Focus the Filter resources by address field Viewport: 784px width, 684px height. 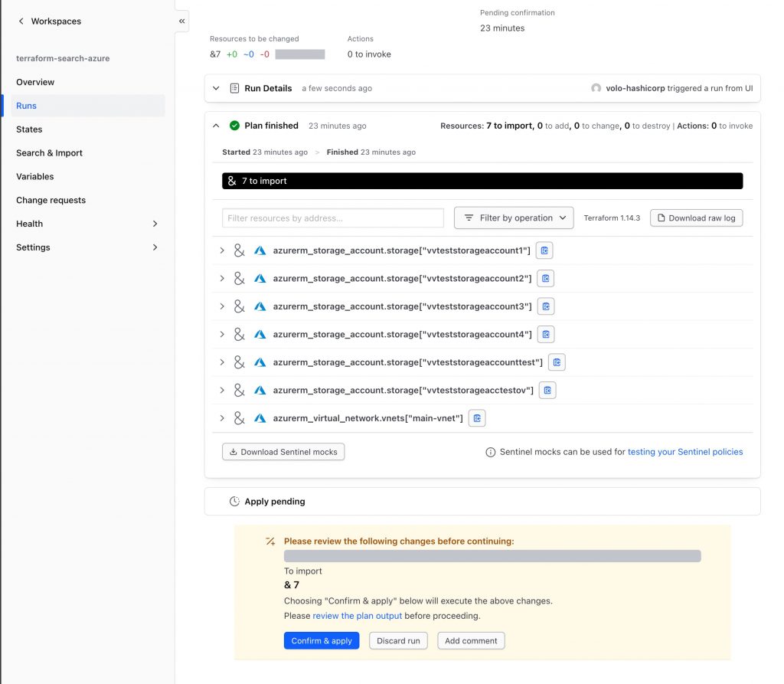pyautogui.click(x=333, y=218)
